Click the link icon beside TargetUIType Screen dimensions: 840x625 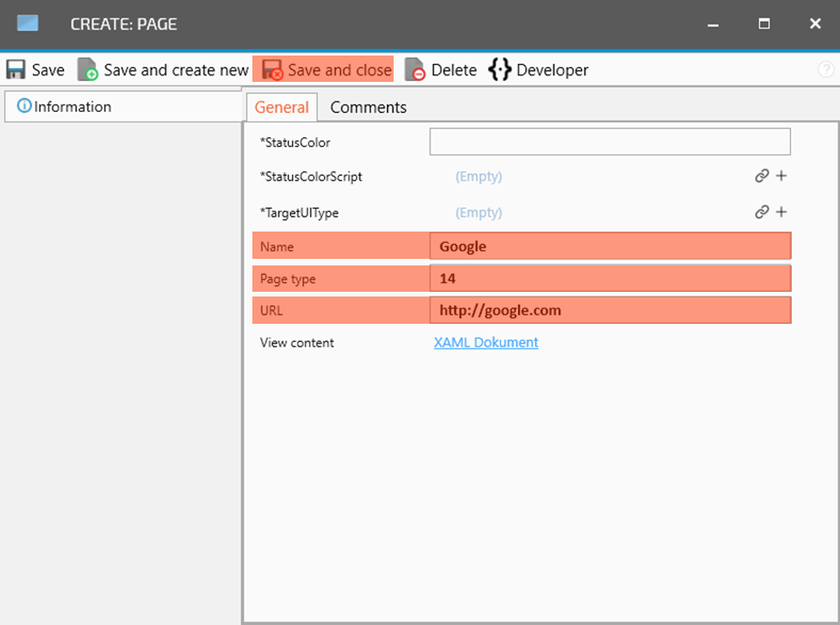[x=762, y=213]
